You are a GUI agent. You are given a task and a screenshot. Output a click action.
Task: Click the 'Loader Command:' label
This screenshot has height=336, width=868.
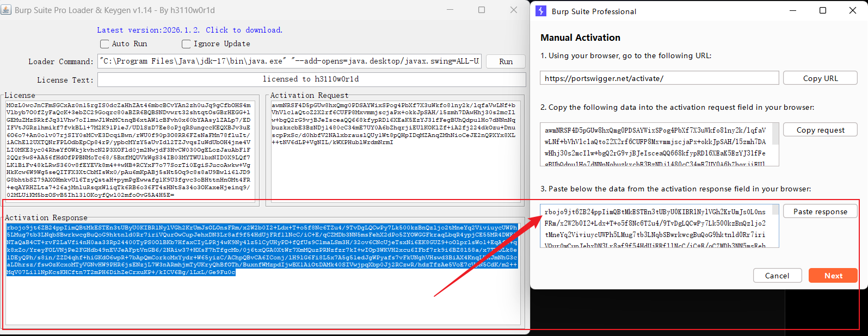point(61,62)
